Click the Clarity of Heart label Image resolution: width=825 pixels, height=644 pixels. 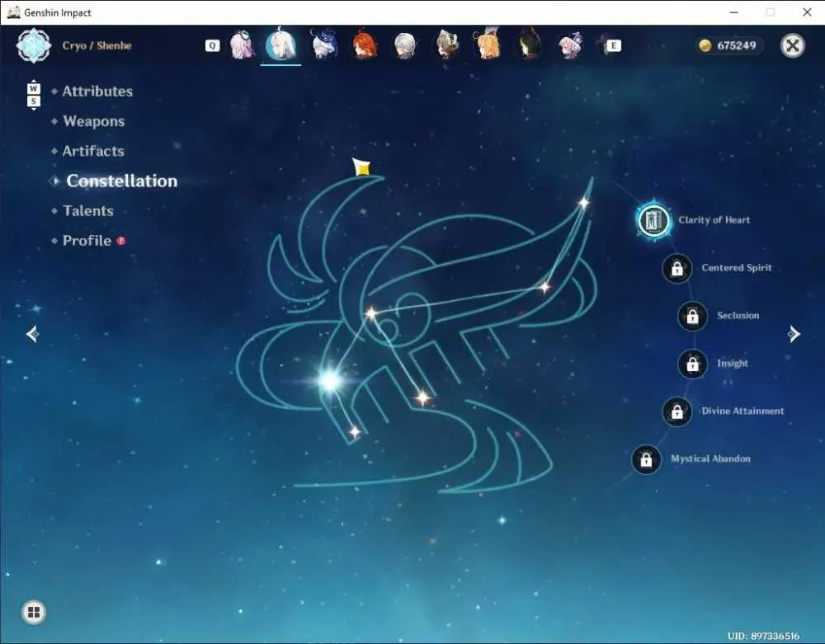[x=714, y=220]
